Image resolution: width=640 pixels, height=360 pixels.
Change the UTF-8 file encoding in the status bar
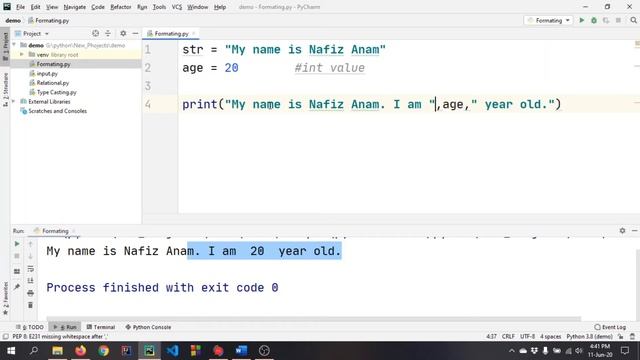pos(527,336)
